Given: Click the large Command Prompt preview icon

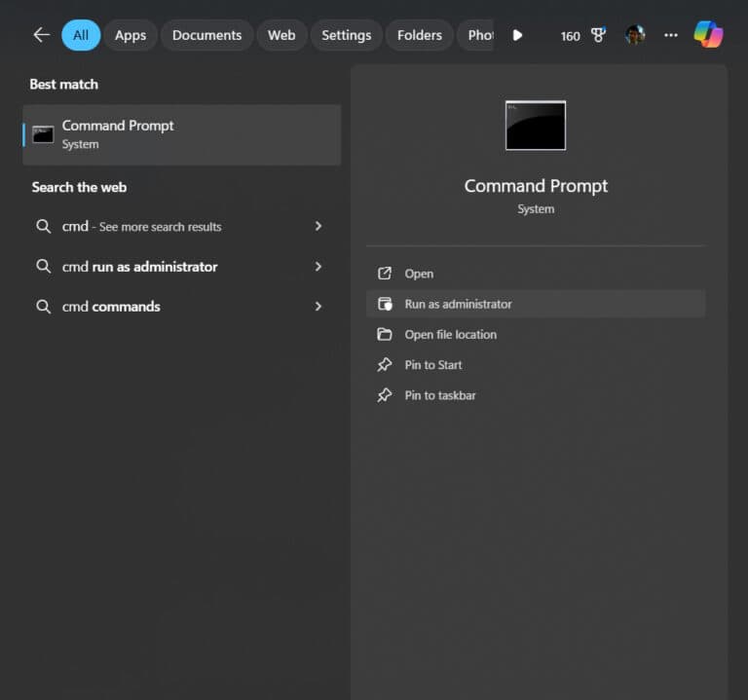Looking at the screenshot, I should coord(536,126).
